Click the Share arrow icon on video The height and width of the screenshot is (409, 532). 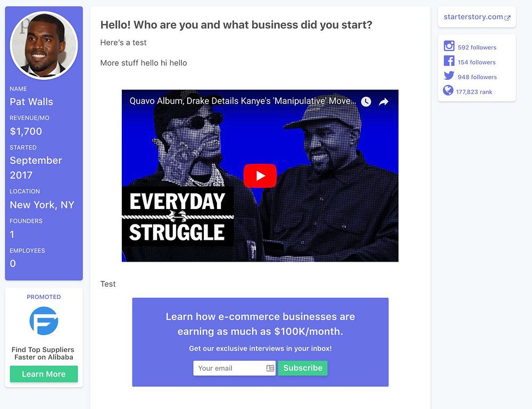tap(384, 102)
